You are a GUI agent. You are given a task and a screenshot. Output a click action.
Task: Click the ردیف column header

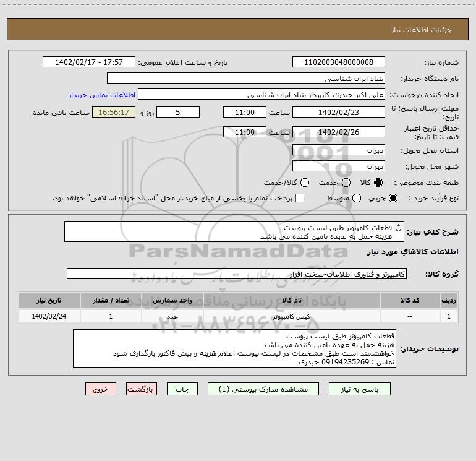(449, 300)
